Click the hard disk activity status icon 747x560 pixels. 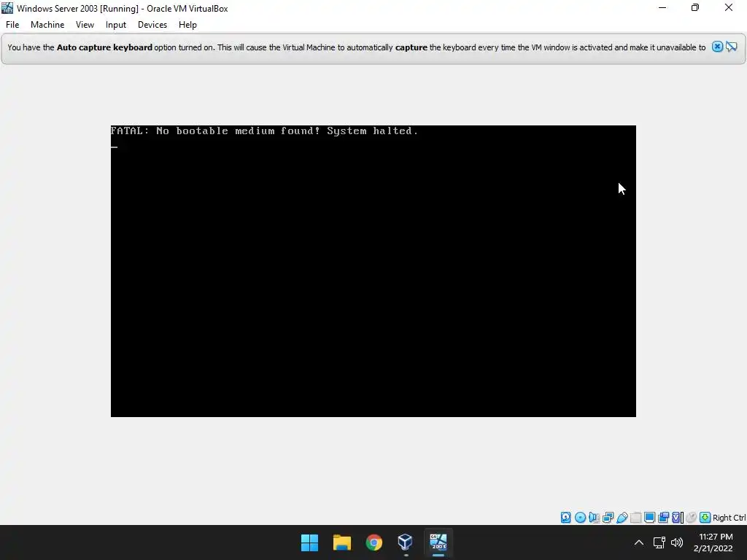[x=565, y=518]
